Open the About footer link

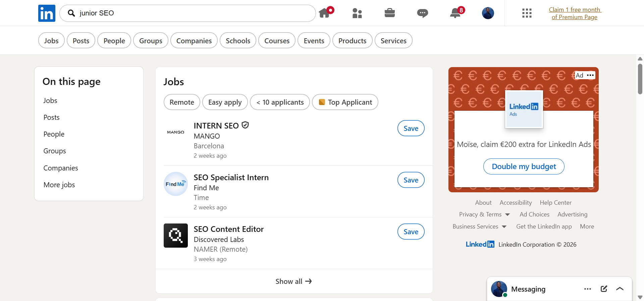coord(483,203)
